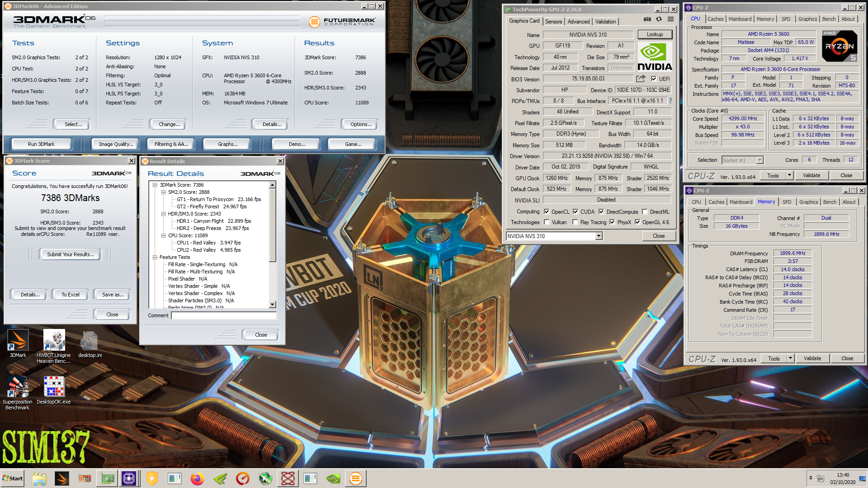Click the Graphs... button in 3DMark06
Screen dimensions: 868x488
coord(228,144)
